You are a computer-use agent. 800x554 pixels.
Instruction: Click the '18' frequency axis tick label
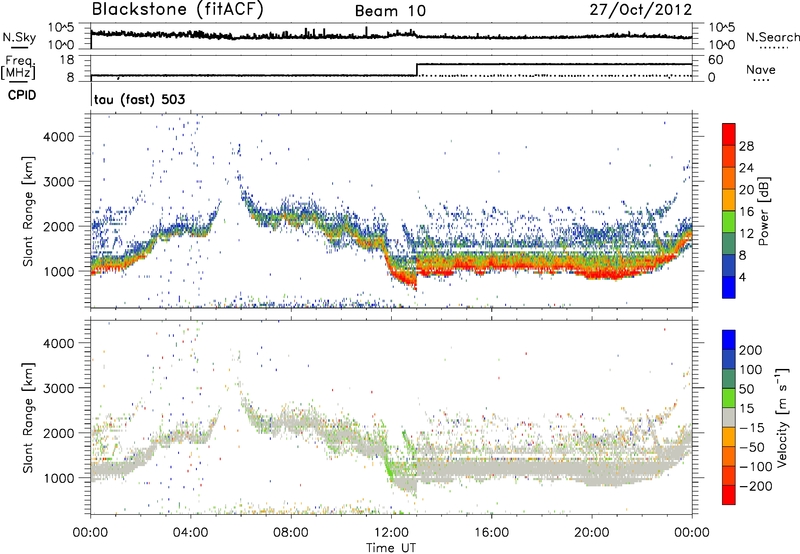[x=67, y=60]
